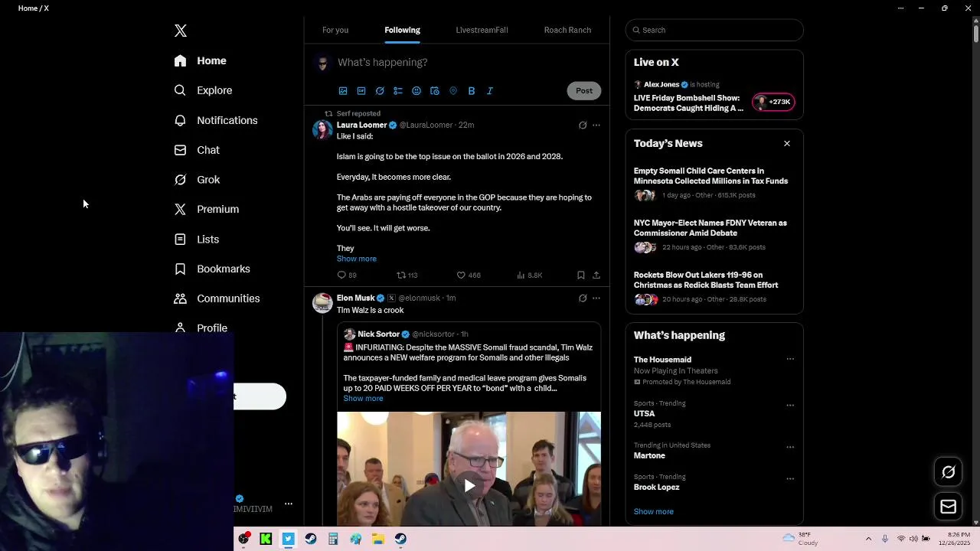980x551 pixels.
Task: Open Laura Loomer profile avatar
Action: pos(322,130)
